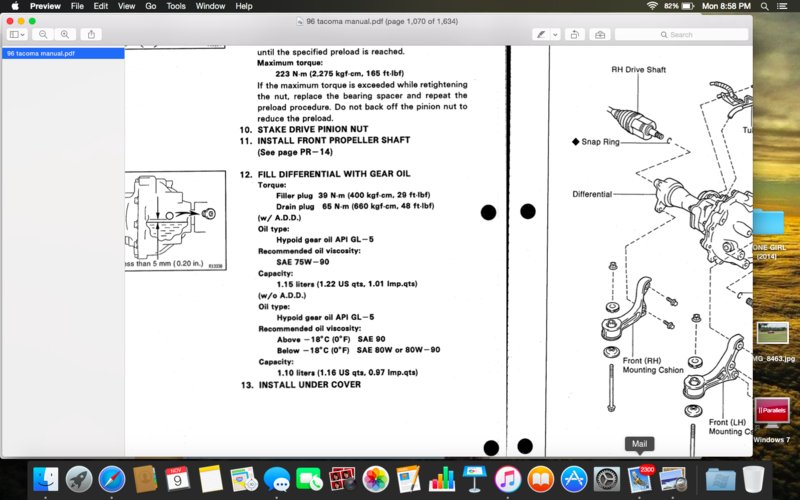Click the Preview icon in the Dock
The height and width of the screenshot is (500, 800).
673,479
